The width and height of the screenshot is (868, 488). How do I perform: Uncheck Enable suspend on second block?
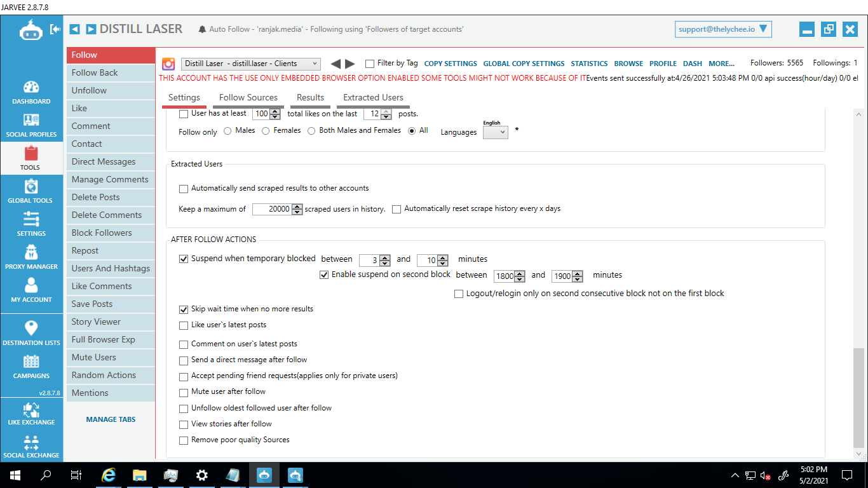point(324,275)
